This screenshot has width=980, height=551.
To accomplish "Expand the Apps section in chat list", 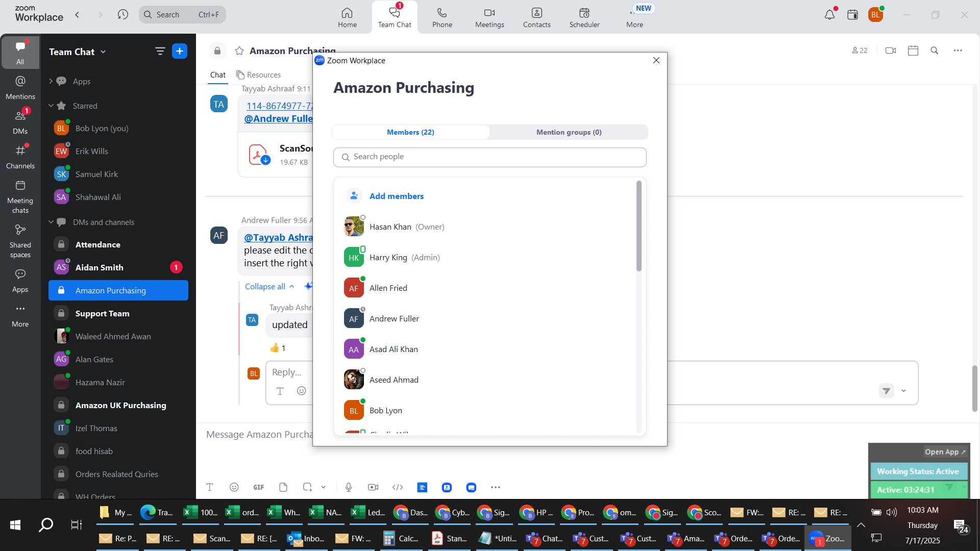I will [51, 81].
